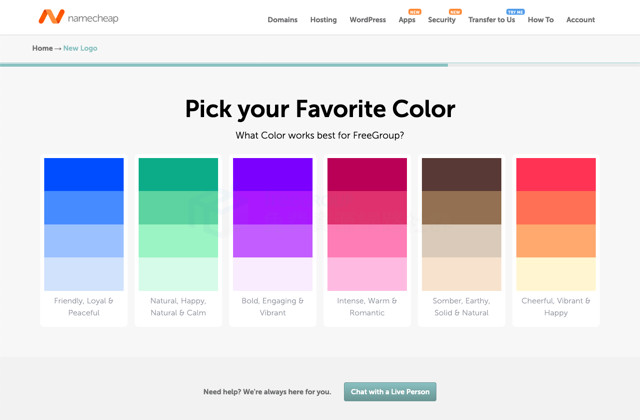The height and width of the screenshot is (420, 640).
Task: Open the Hosting menu
Action: pos(323,20)
